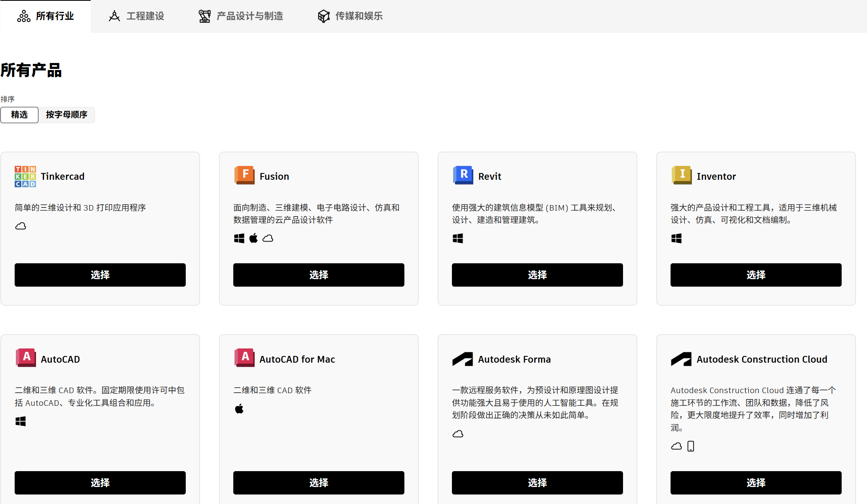Click the Inventor product title

[x=716, y=177]
